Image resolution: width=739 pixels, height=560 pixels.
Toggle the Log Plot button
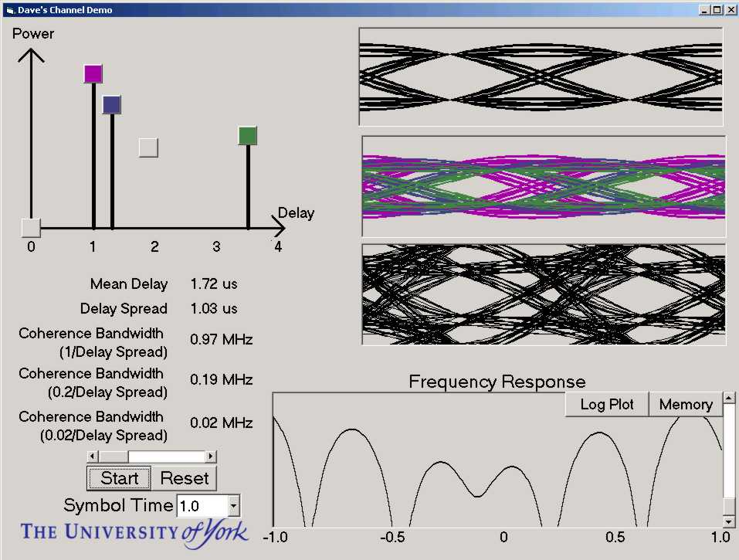[x=607, y=404]
